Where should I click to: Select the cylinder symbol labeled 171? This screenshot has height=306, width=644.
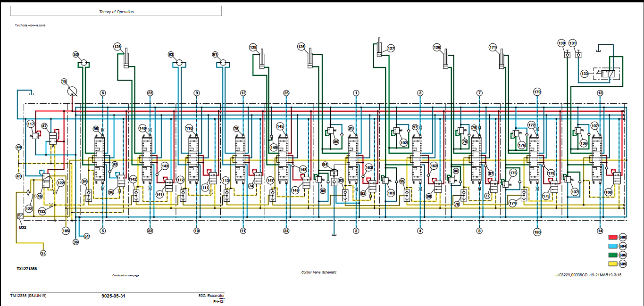[x=502, y=59]
